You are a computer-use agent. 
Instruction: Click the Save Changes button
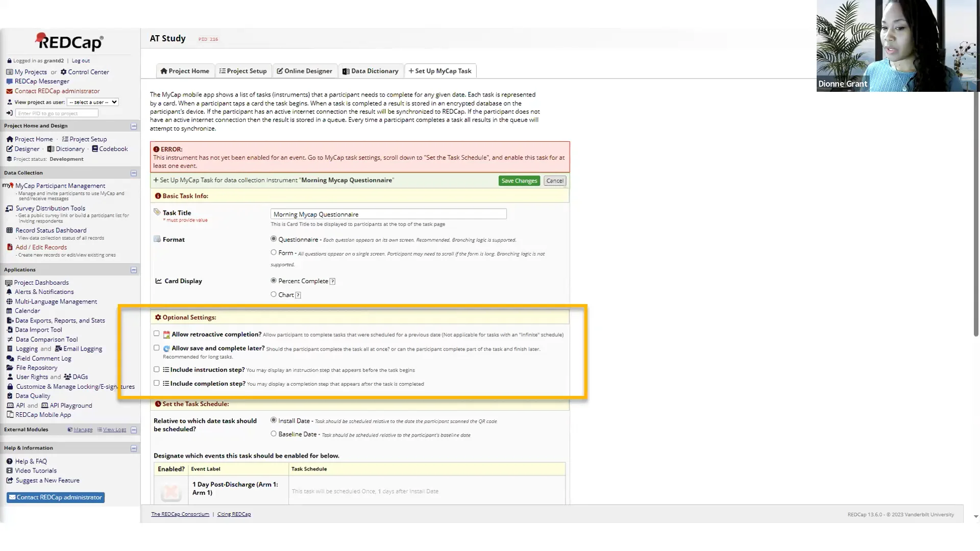519,181
